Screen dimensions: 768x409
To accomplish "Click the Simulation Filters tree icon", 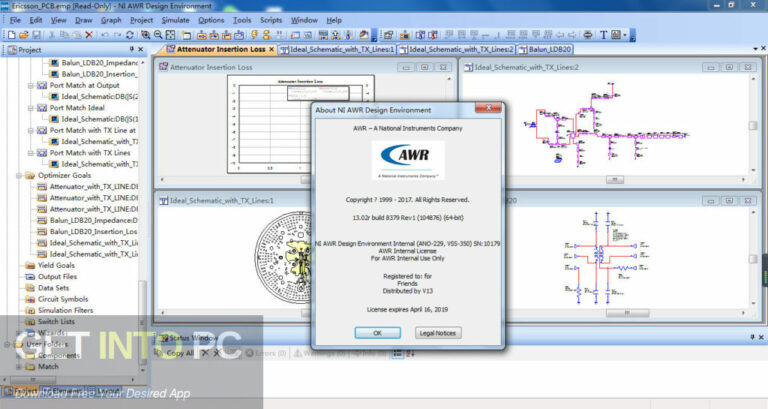I will point(30,311).
